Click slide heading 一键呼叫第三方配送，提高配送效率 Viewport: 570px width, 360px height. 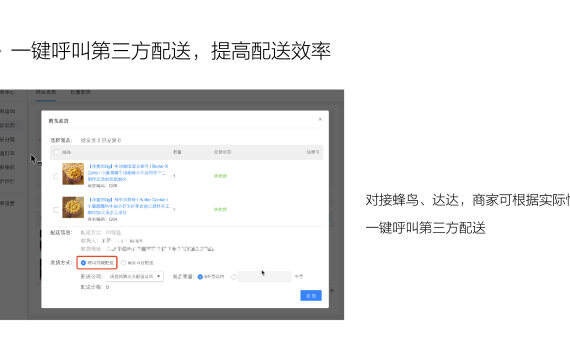[x=171, y=51]
